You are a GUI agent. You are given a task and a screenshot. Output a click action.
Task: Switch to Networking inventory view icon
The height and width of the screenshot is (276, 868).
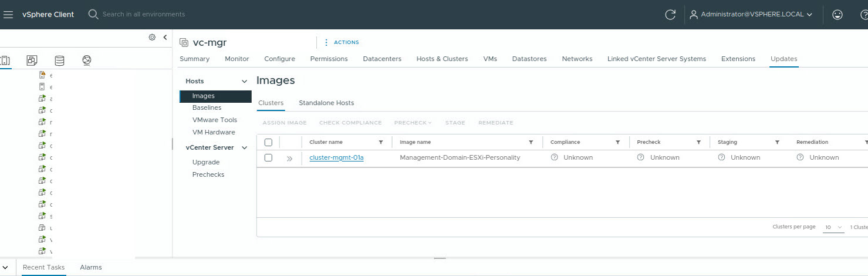pos(87,60)
